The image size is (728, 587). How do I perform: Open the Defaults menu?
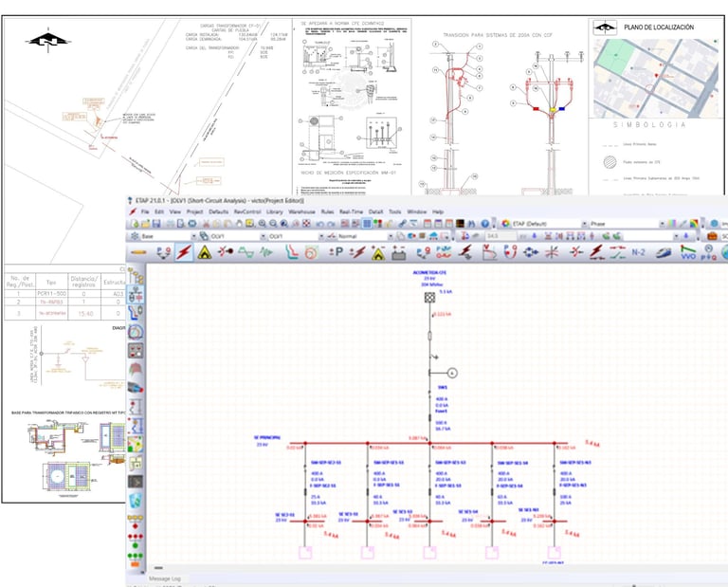218,211
